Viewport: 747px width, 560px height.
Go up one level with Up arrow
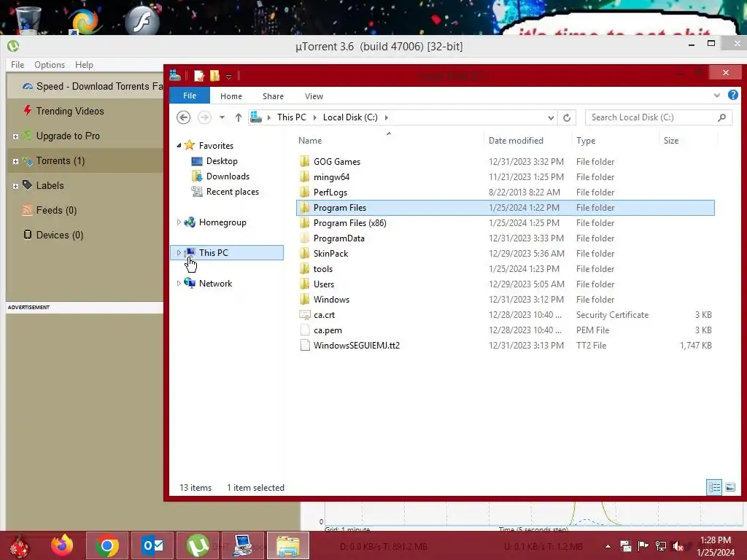pos(239,117)
